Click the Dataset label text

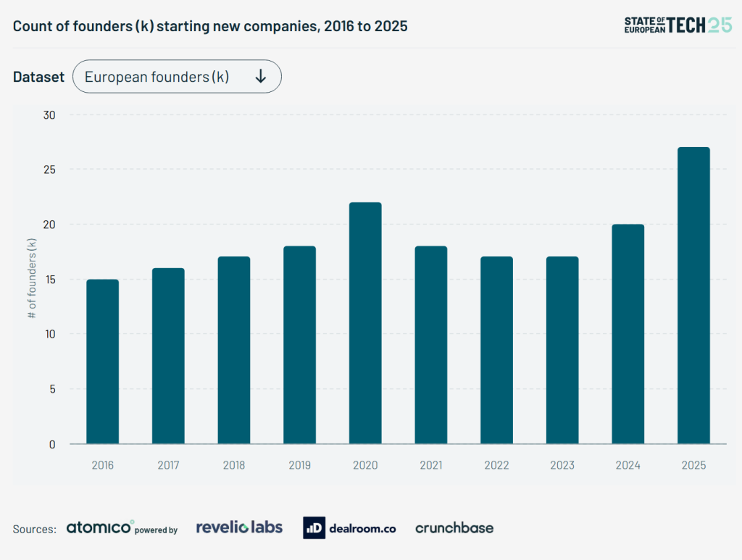click(38, 76)
